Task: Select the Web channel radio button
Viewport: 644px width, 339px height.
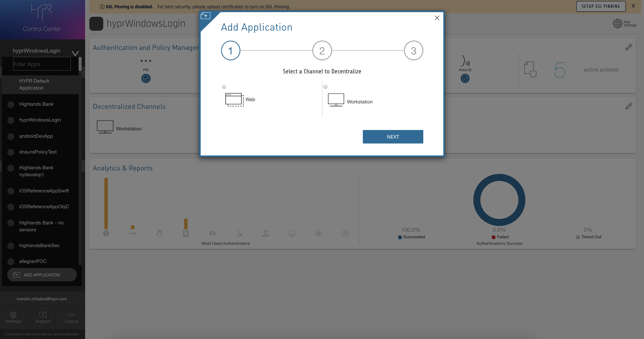Action: (x=224, y=87)
